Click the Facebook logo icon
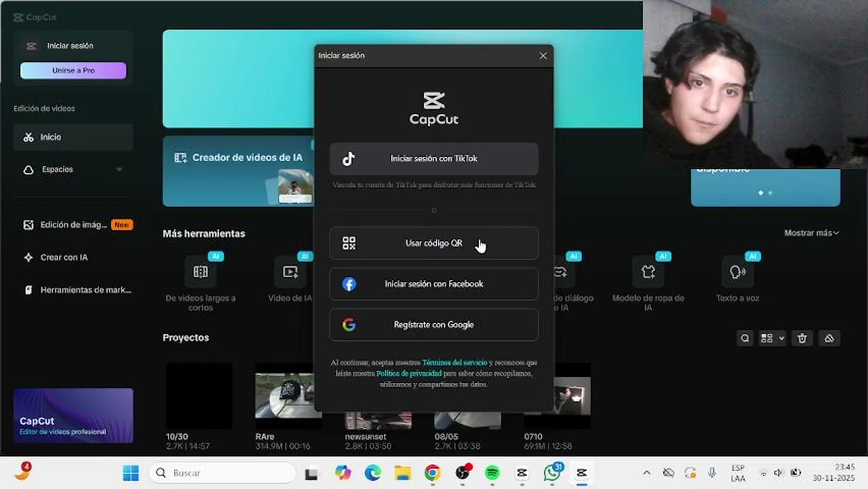This screenshot has height=489, width=868. (349, 284)
